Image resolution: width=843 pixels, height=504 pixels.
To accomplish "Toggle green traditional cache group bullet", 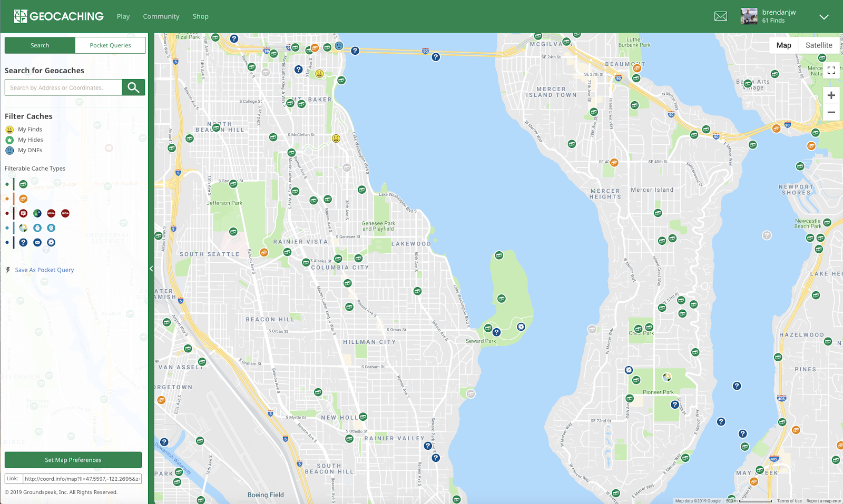I will coord(7,184).
